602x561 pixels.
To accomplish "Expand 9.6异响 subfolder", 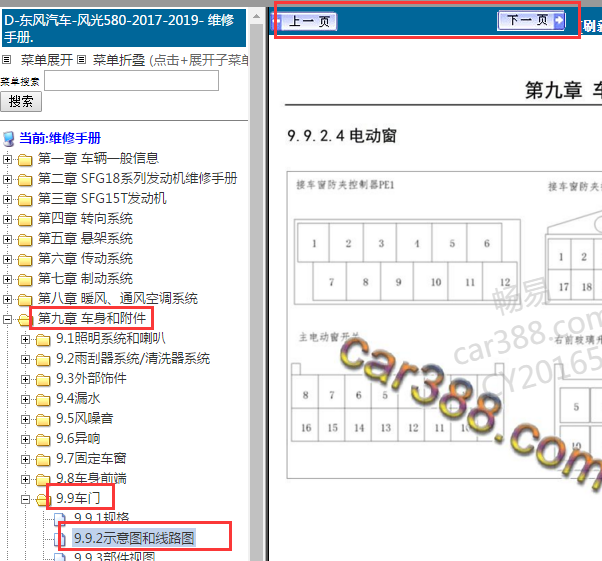I will point(25,439).
